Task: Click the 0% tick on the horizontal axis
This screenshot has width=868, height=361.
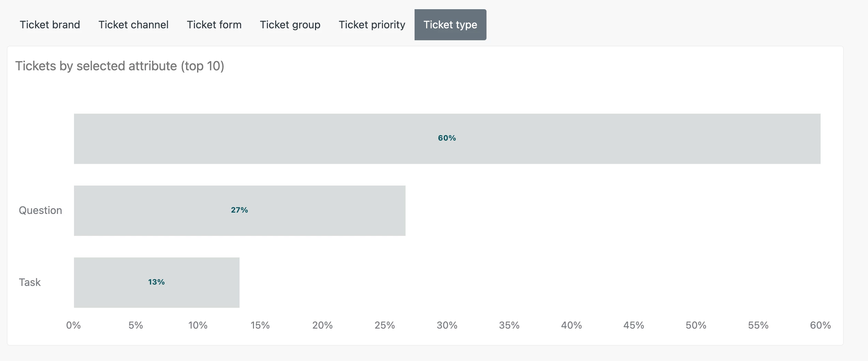Action: (73, 325)
